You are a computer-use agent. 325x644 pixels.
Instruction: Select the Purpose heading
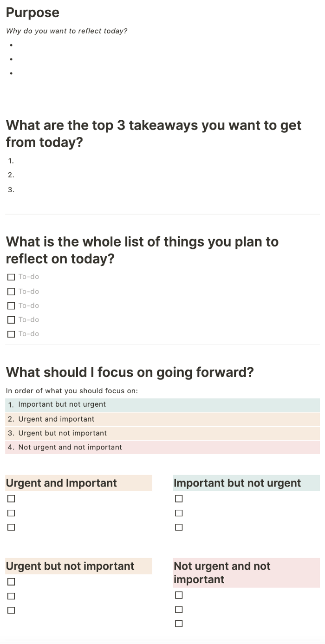pos(32,13)
